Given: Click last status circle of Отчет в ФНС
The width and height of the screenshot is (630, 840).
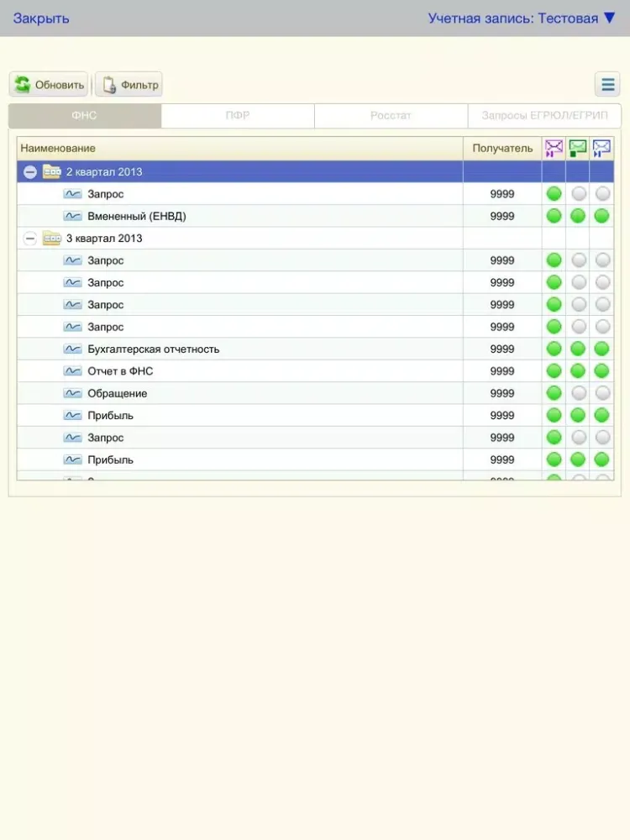Looking at the screenshot, I should (602, 370).
